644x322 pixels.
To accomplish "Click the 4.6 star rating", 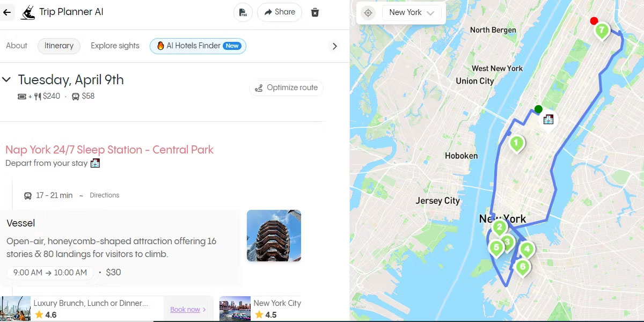I will (46, 315).
